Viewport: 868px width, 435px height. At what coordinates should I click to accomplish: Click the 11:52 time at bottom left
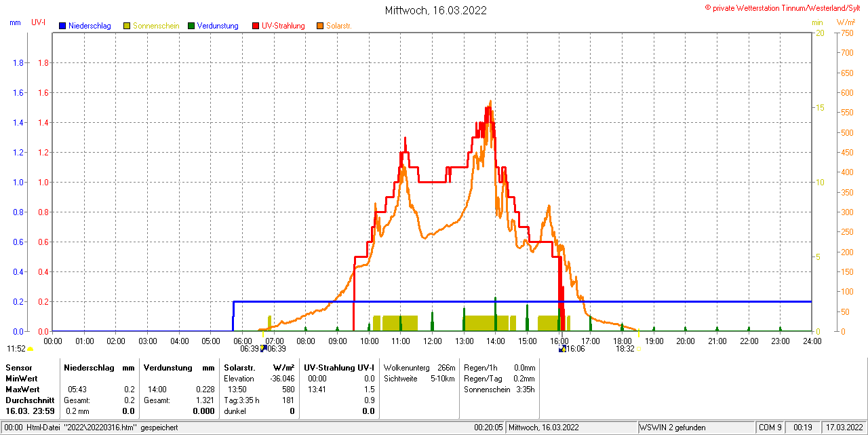pyautogui.click(x=16, y=349)
